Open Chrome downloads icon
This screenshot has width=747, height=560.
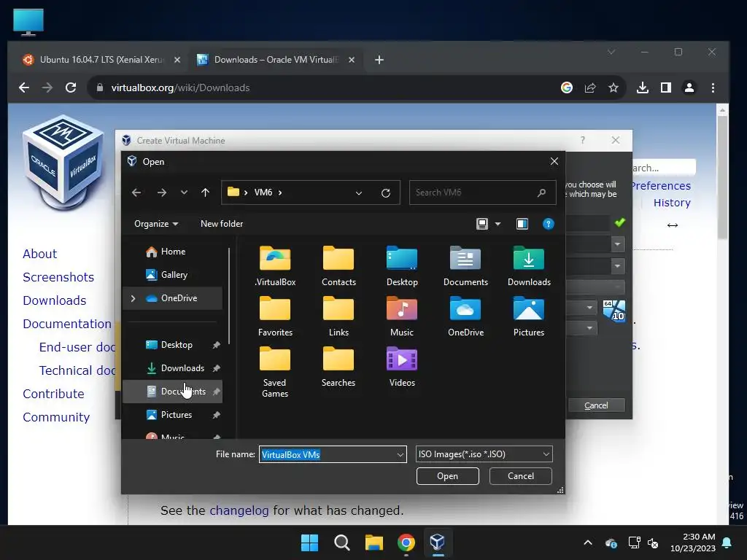pyautogui.click(x=643, y=87)
